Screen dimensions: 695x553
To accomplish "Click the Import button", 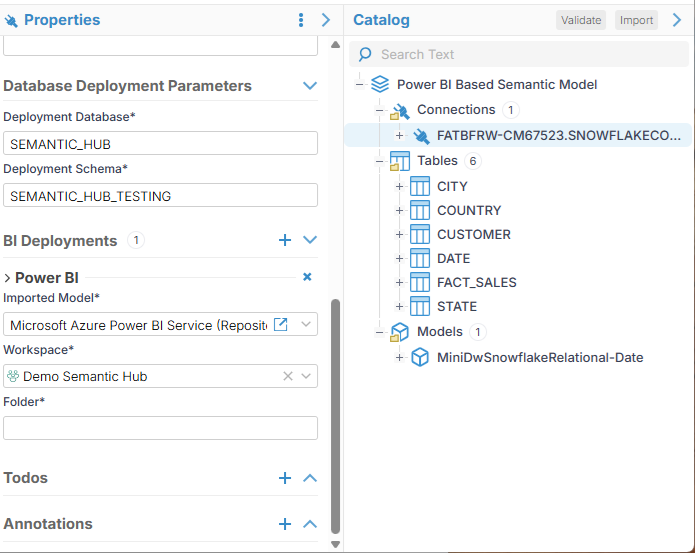I will point(636,20).
